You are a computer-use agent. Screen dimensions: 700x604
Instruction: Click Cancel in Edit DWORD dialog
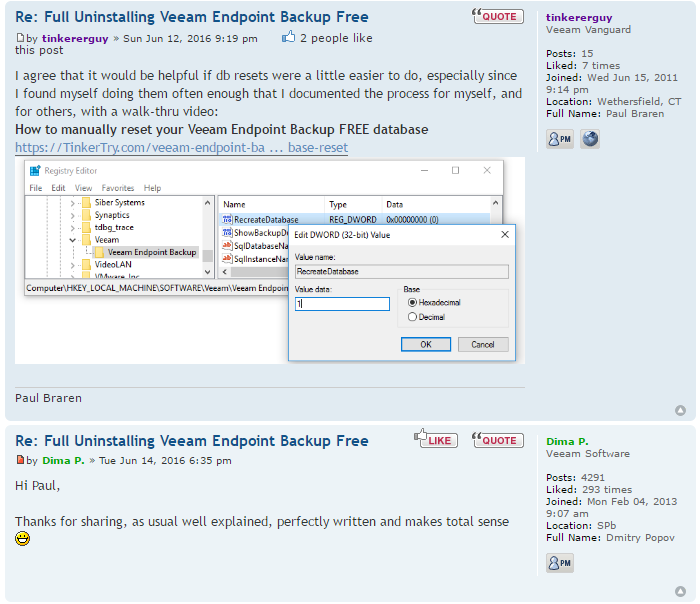tap(483, 344)
